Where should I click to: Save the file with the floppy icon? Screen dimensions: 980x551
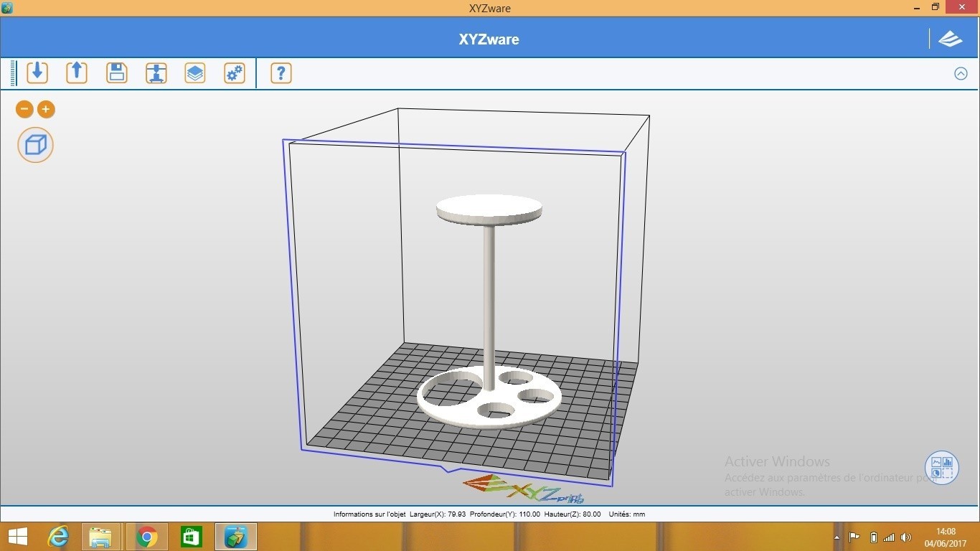coord(116,72)
